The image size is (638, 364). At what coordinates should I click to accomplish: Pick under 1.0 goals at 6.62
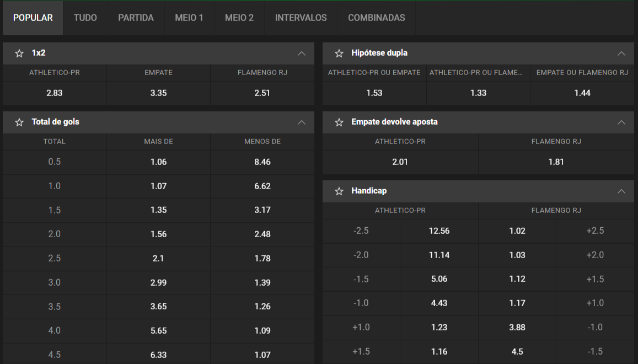click(262, 186)
